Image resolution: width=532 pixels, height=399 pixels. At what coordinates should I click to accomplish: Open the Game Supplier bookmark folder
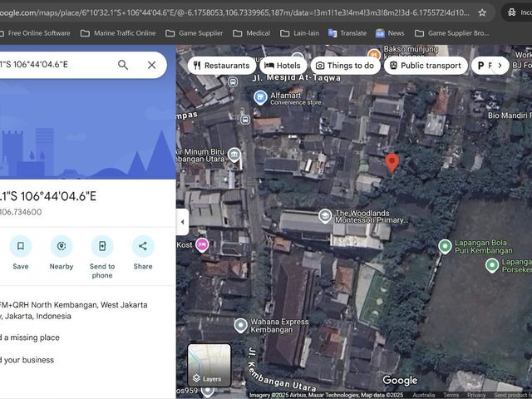[x=195, y=33]
